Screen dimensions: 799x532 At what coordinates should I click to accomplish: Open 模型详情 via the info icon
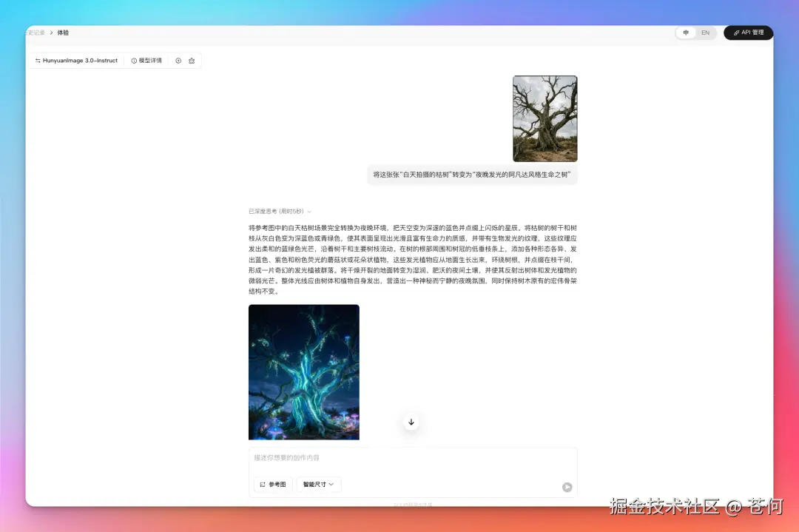134,60
